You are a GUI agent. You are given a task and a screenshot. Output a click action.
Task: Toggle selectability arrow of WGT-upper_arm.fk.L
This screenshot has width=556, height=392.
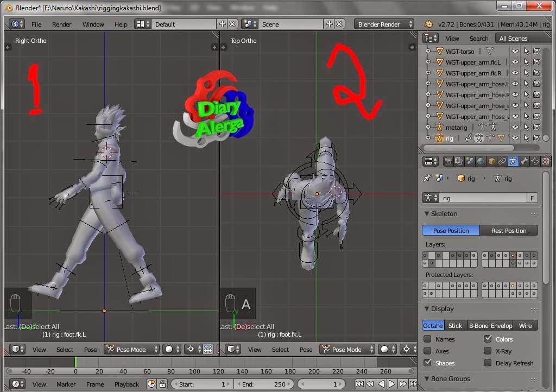pyautogui.click(x=526, y=62)
